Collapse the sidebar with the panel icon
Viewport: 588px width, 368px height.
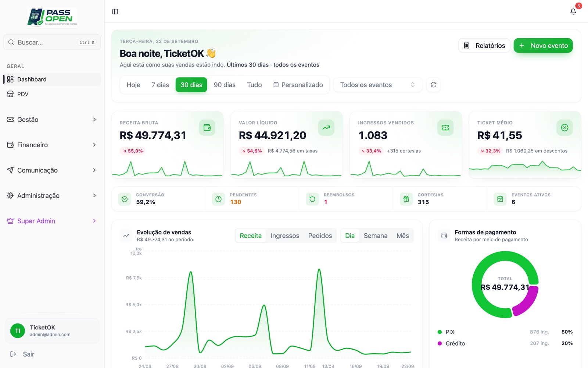115,11
